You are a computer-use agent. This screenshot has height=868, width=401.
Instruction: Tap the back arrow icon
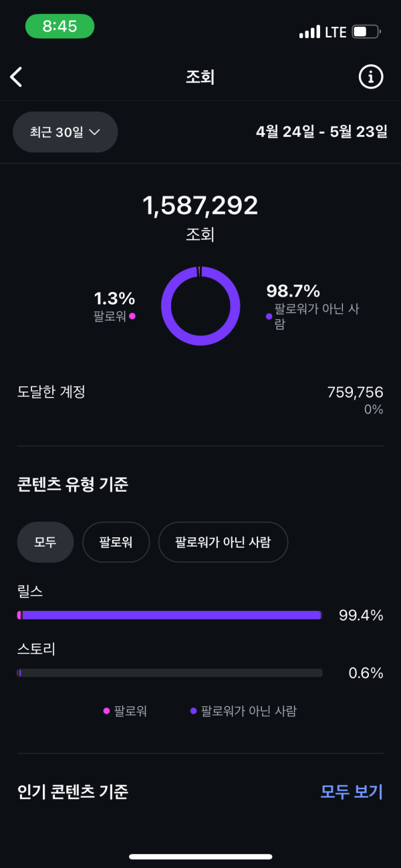17,77
